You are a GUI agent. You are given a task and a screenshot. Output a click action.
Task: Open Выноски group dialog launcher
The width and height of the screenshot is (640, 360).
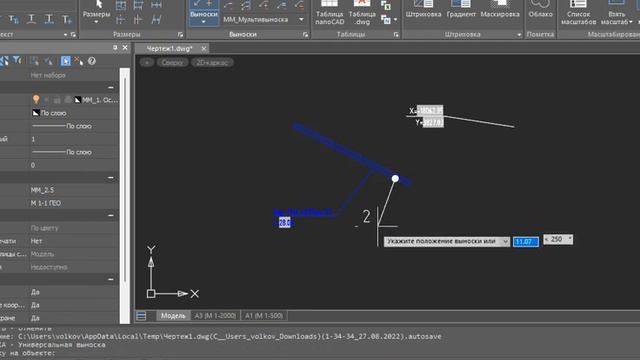(x=305, y=35)
